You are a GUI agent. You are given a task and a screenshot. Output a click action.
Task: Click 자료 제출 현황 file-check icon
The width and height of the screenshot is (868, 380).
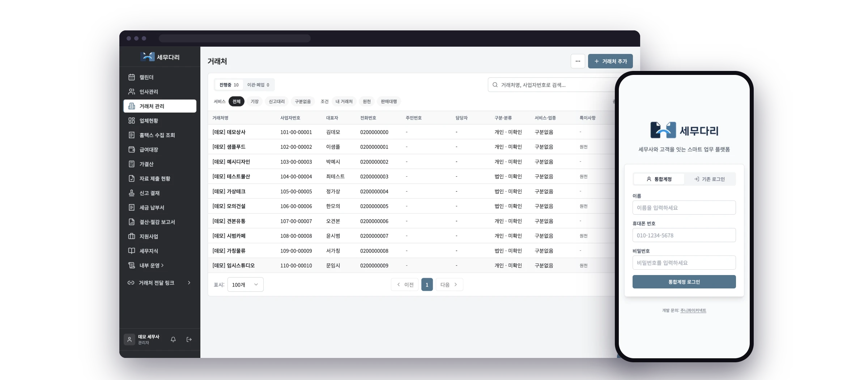pos(132,178)
